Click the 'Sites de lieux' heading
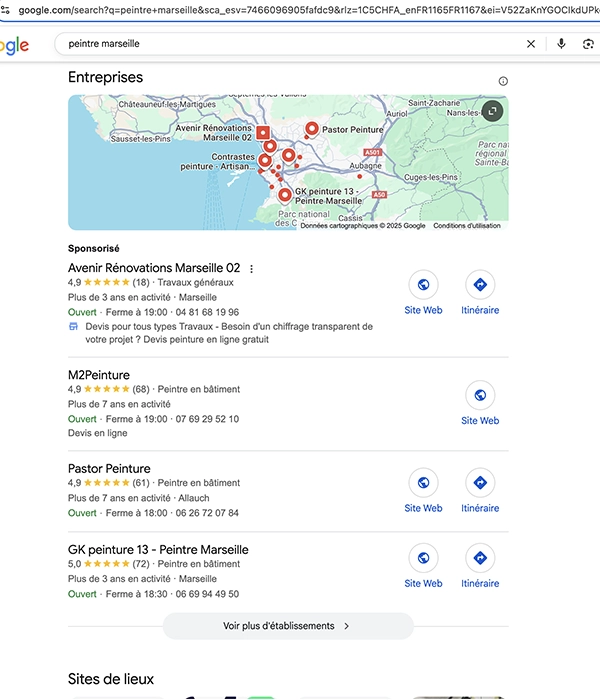The width and height of the screenshot is (600, 700). coord(111,679)
